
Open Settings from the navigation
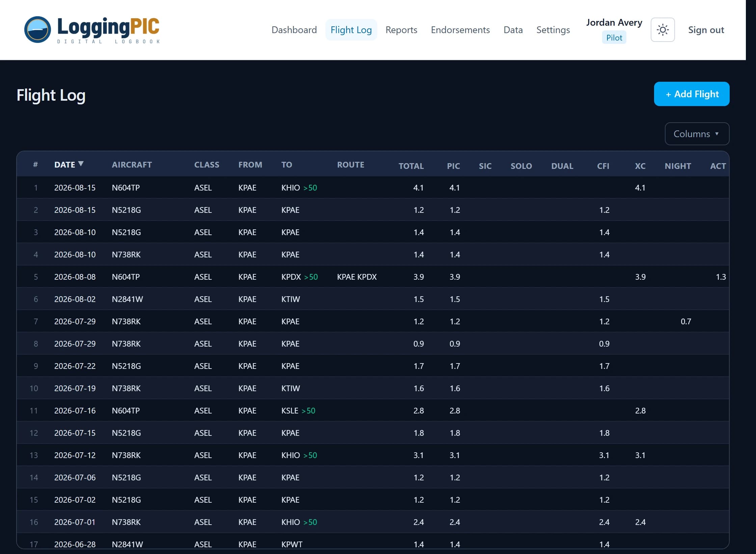[x=553, y=30]
